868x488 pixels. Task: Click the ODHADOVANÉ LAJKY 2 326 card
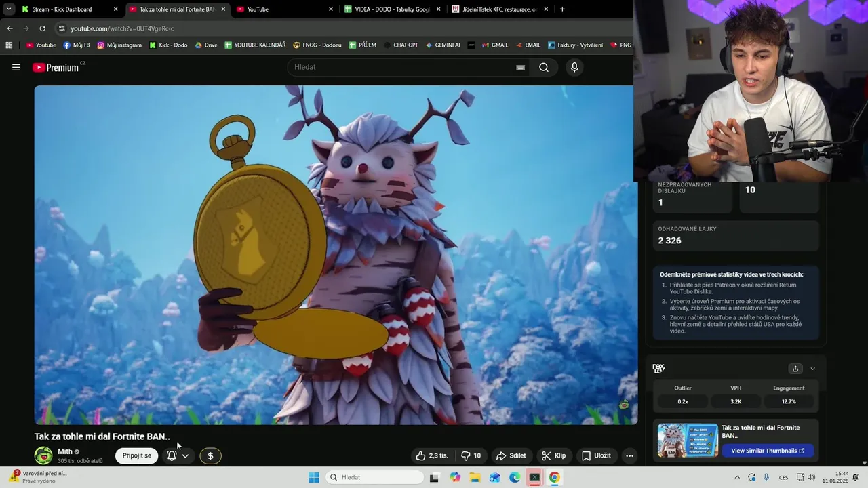coord(736,235)
